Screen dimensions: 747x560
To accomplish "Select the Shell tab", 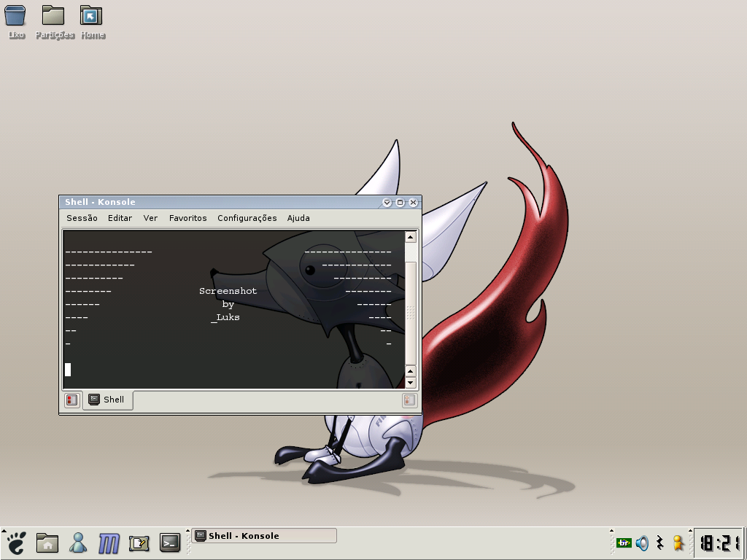I will 108,400.
